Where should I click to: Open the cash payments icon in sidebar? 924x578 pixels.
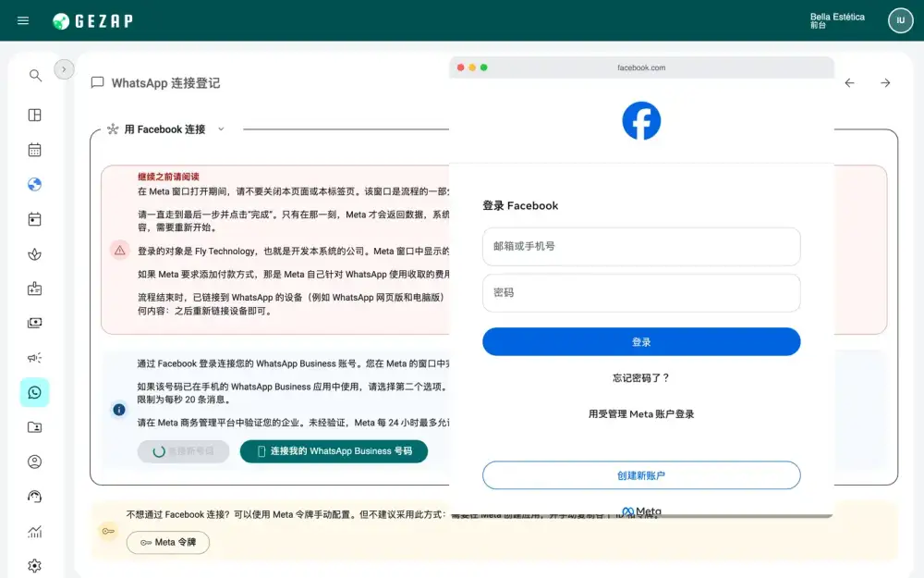click(35, 323)
